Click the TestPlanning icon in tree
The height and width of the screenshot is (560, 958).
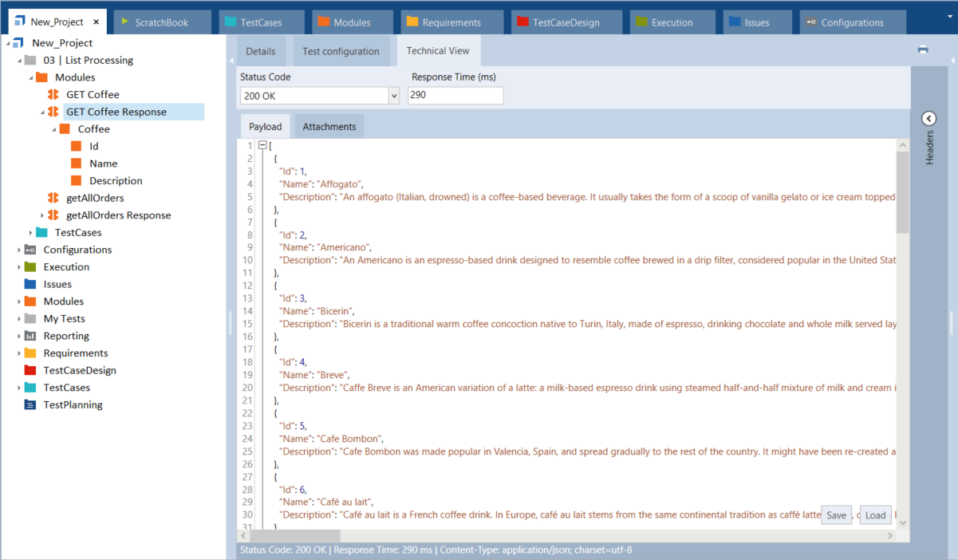[30, 405]
